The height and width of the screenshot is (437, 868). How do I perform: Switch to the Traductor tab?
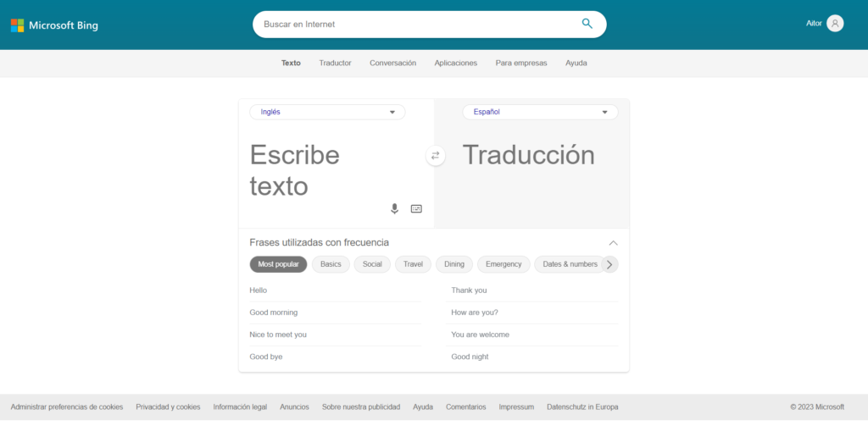tap(335, 63)
